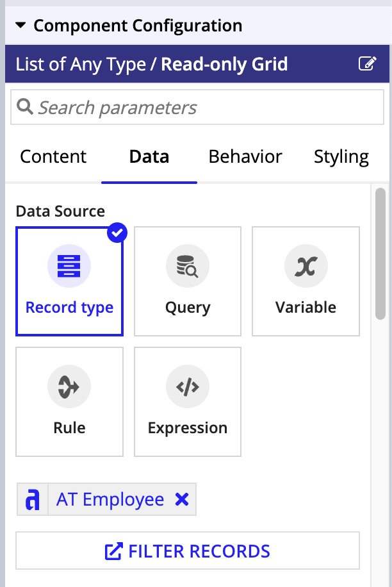The image size is (392, 587).
Task: Remove AT Employee with the X icon
Action: pos(182,499)
